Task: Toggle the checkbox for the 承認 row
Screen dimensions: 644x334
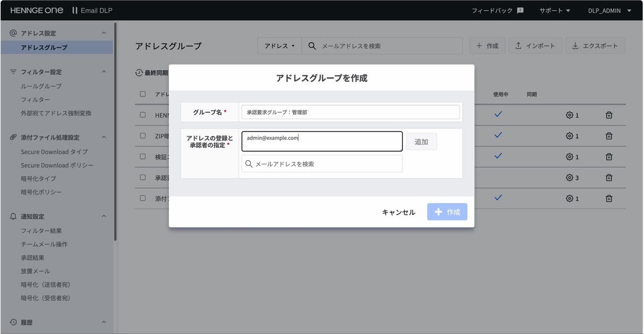Action: (x=143, y=177)
